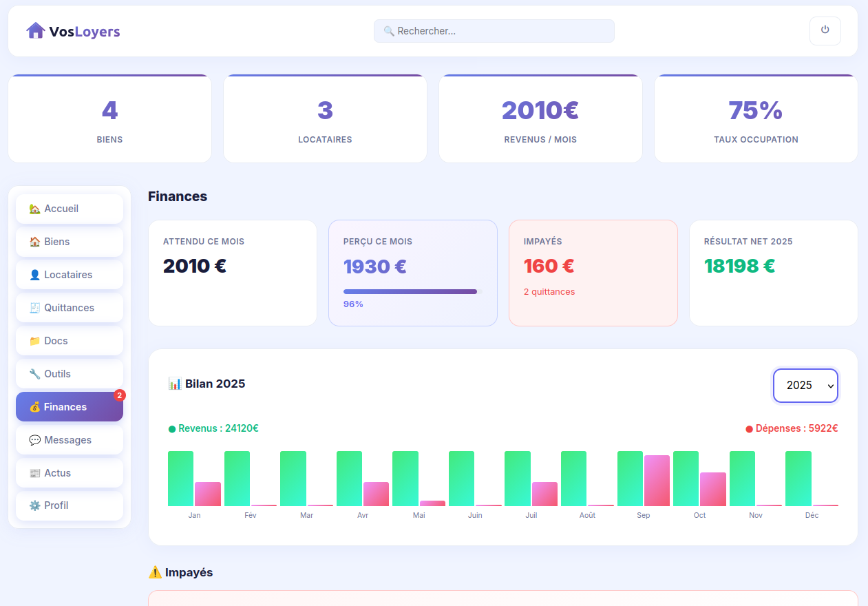
Task: Click the Messages speech bubble icon
Action: pyautogui.click(x=35, y=440)
